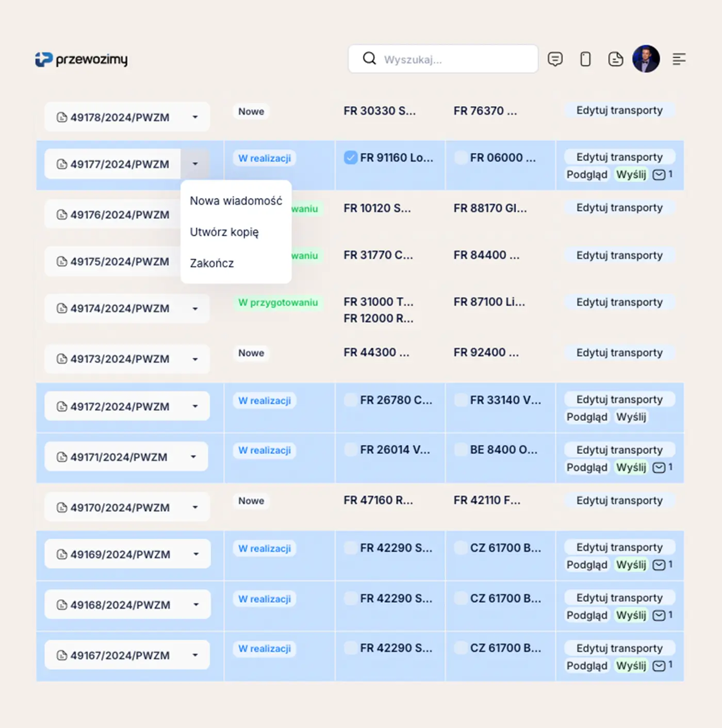Open the dropdown for order 49170/2024/PWZM

pos(195,507)
